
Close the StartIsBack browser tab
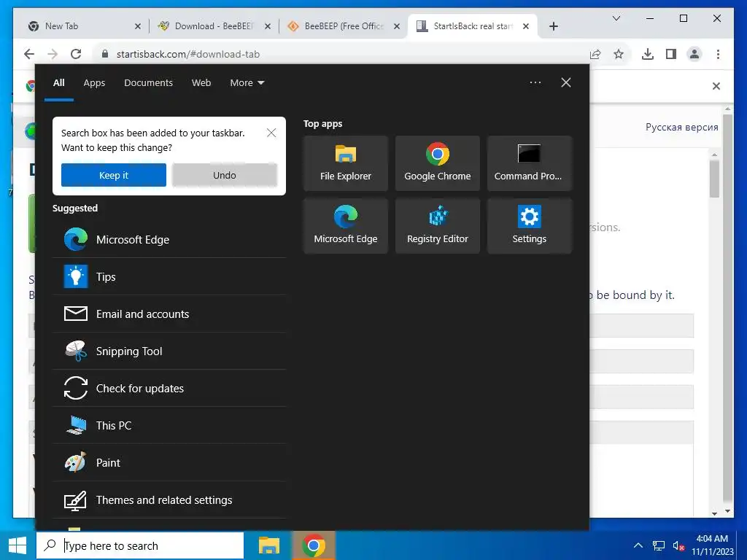(x=526, y=26)
